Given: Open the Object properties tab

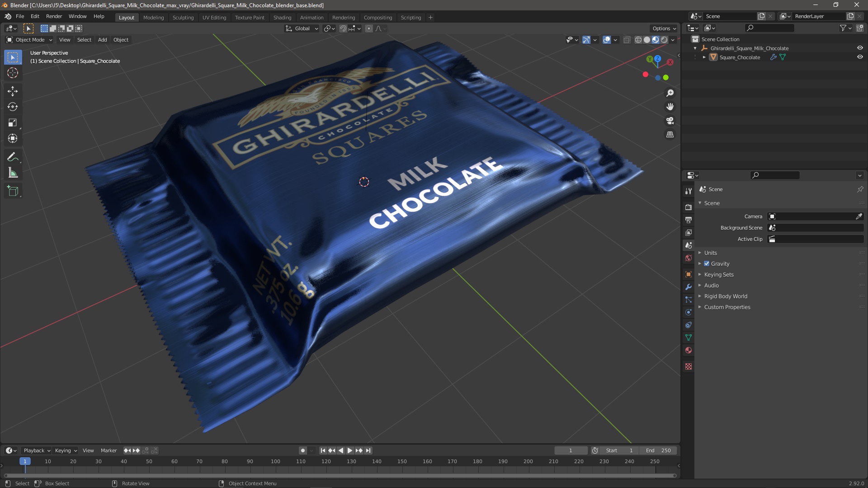Looking at the screenshot, I should tap(689, 274).
